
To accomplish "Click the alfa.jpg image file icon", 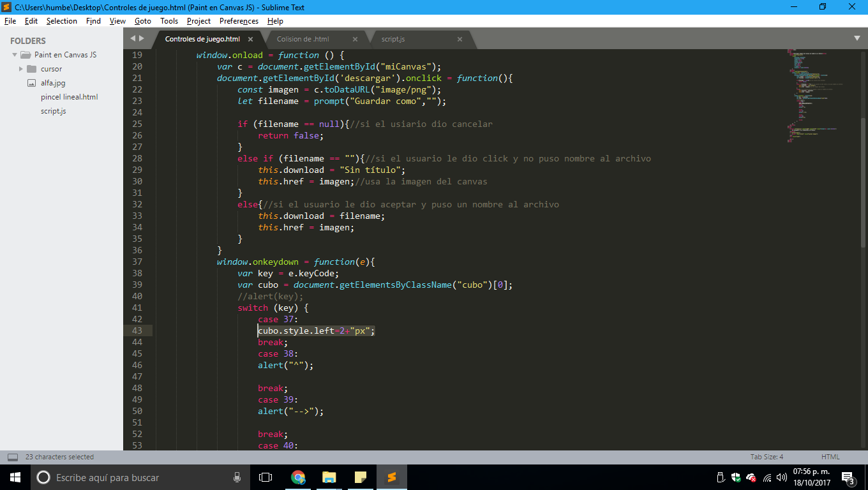I will click(x=32, y=83).
